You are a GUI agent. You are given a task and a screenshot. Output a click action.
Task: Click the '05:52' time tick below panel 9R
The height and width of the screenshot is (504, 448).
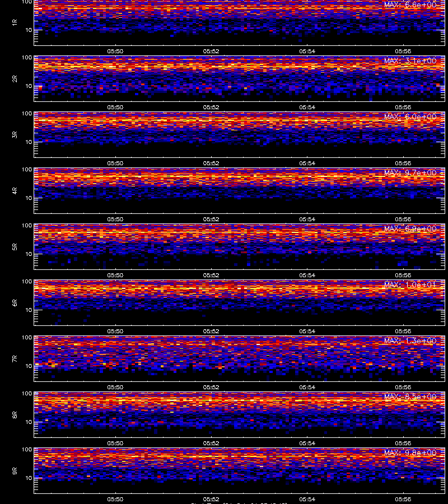(211, 499)
